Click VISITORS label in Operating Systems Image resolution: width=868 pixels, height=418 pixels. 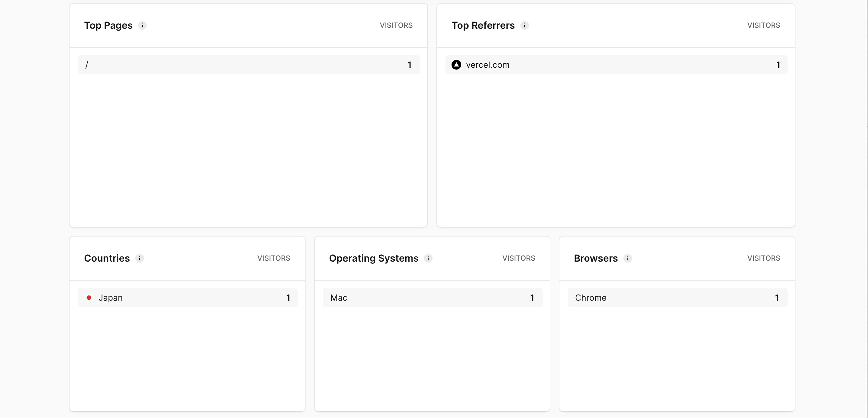518,258
